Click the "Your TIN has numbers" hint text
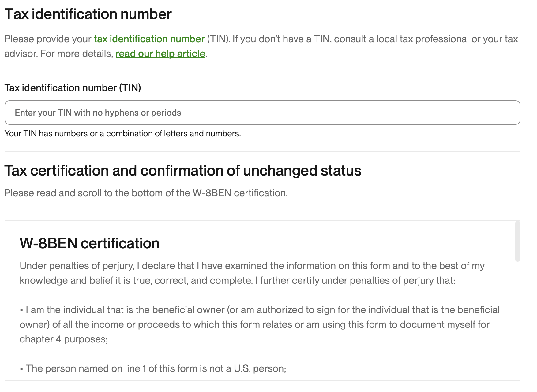Screen dimensions: 537x392 click(122, 134)
